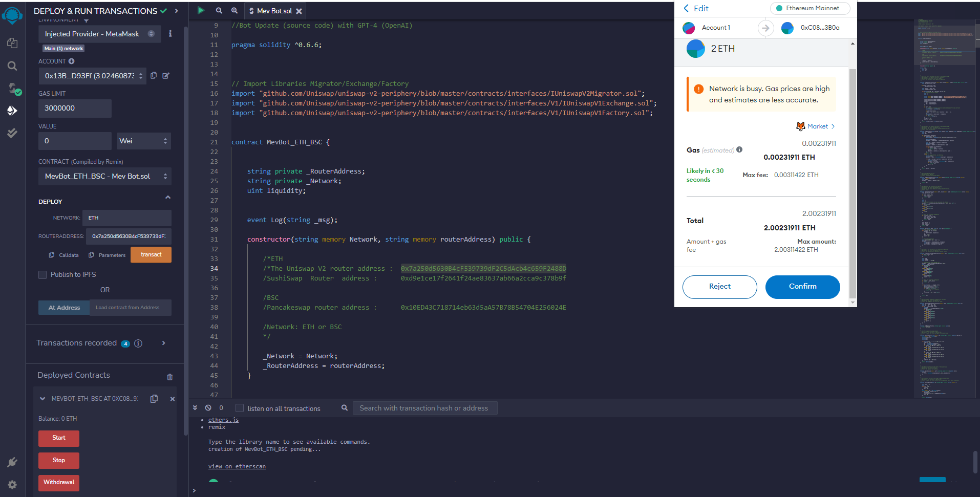Reject the MetaMask transaction
This screenshot has height=497, width=980.
(x=719, y=287)
